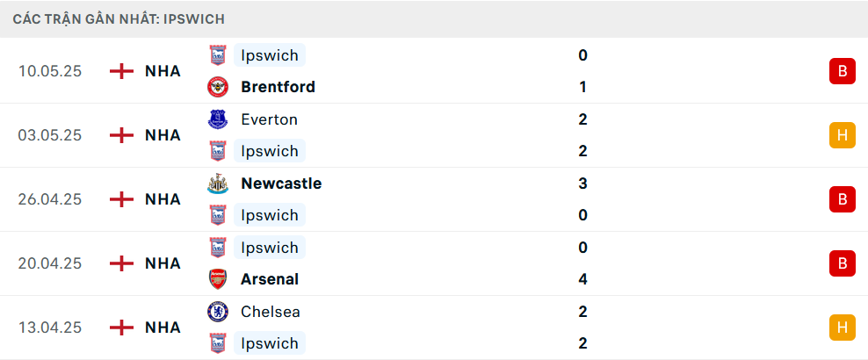Click red B result badge for Arsenal match
This screenshot has height=360, width=868.
click(x=842, y=263)
